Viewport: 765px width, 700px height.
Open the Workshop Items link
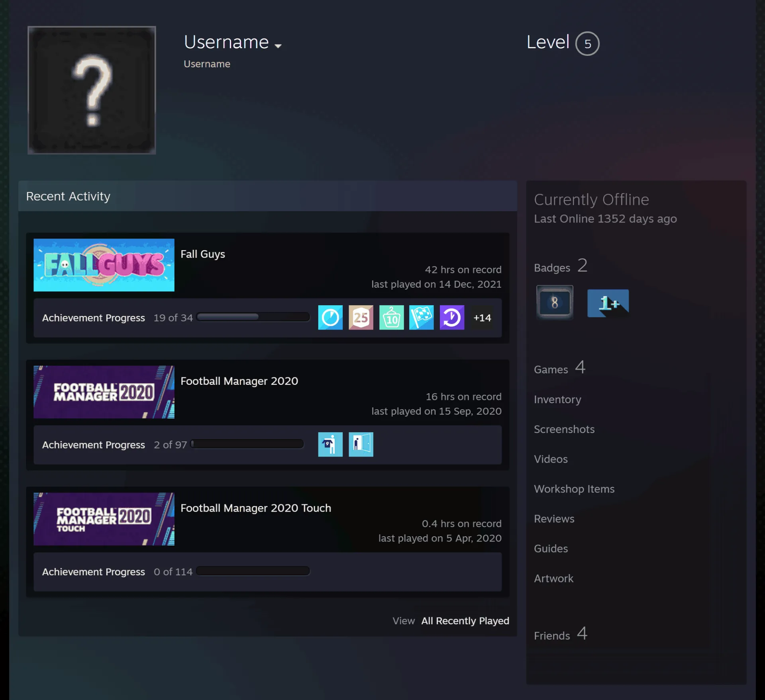574,489
